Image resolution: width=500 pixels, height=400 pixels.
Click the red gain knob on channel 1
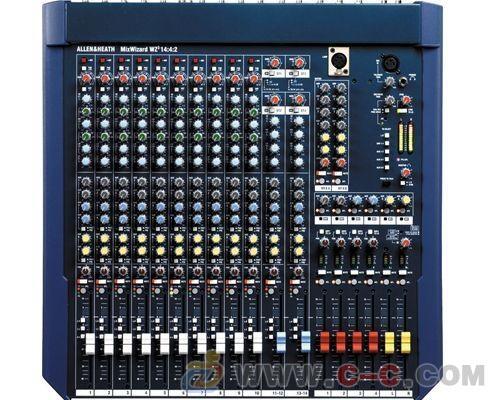click(x=86, y=79)
